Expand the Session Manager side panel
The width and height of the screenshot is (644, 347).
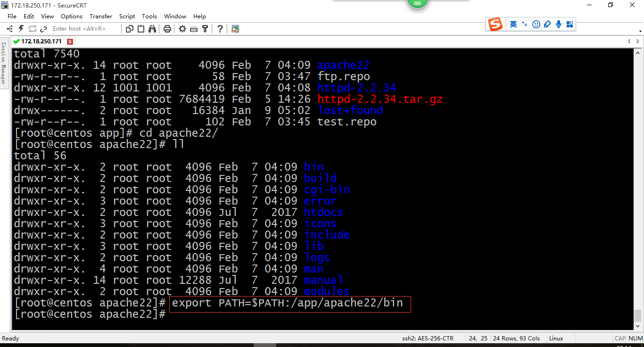click(4, 63)
